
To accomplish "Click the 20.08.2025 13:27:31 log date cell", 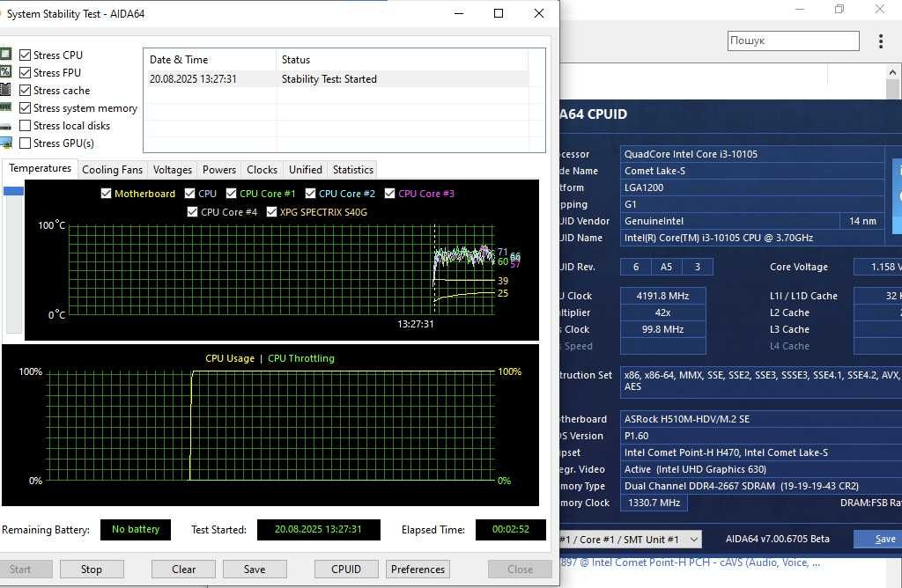I will [x=193, y=78].
